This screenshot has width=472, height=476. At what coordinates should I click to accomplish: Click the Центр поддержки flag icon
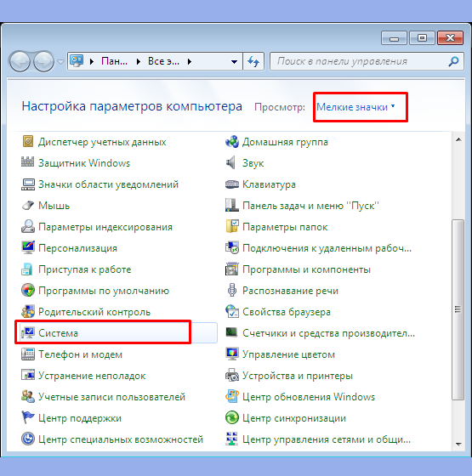(x=28, y=418)
